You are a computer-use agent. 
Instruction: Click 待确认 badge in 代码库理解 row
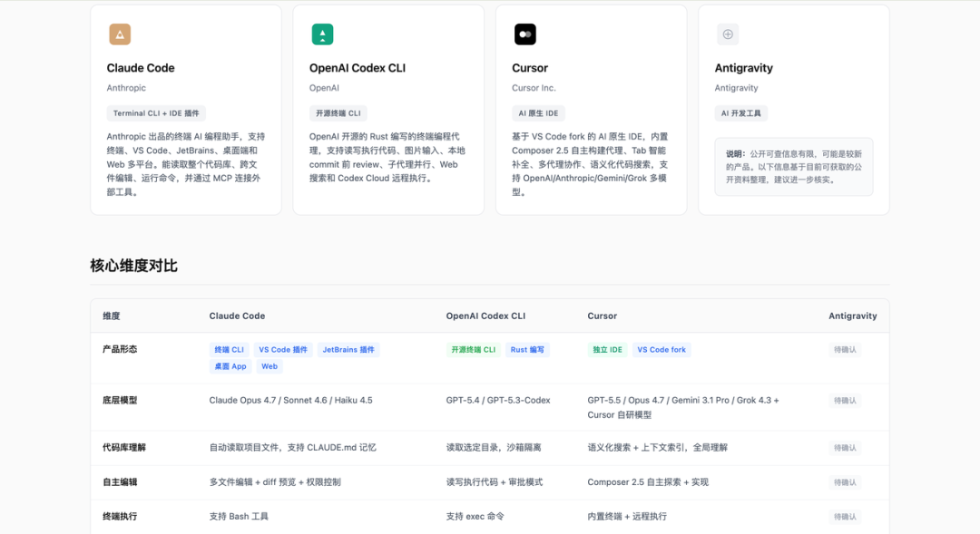click(x=845, y=448)
